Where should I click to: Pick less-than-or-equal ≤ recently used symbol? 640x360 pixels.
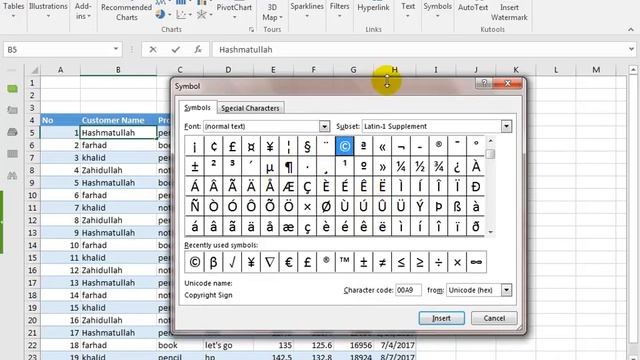click(x=401, y=262)
